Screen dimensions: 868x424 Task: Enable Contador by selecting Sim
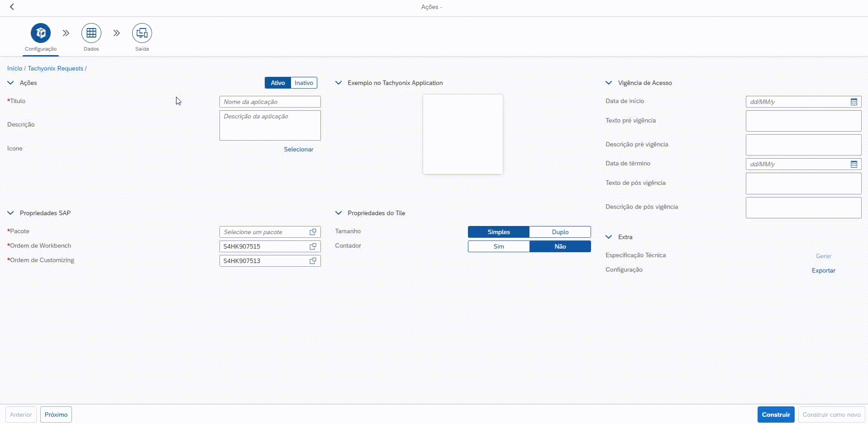click(498, 246)
